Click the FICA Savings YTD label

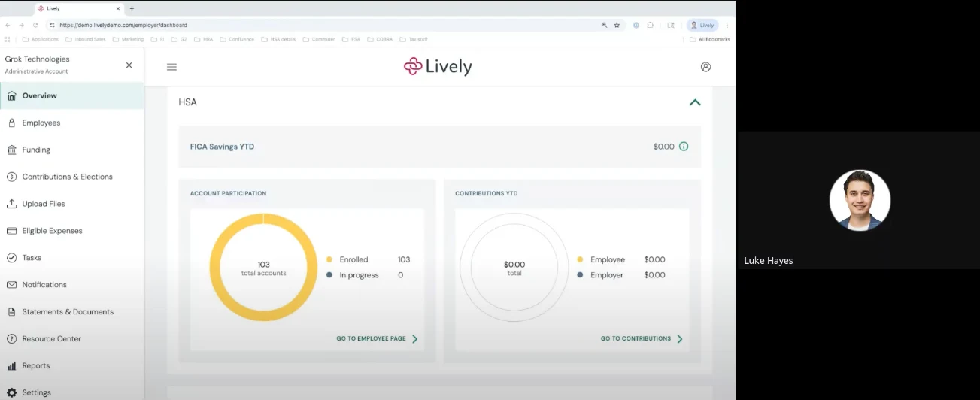(x=222, y=147)
